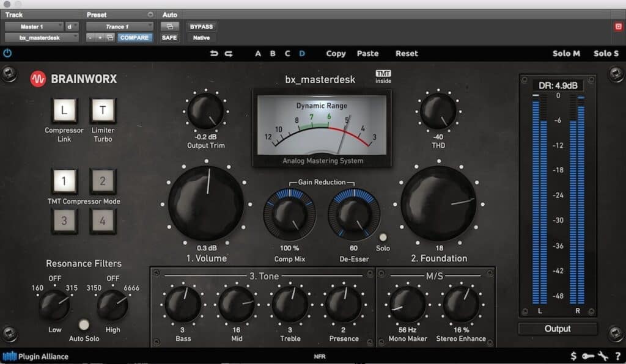The width and height of the screenshot is (626, 364).
Task: Click the undo arrow icon
Action: [x=214, y=54]
